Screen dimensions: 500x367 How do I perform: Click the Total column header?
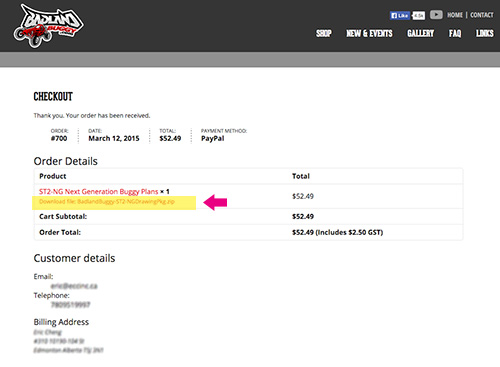pyautogui.click(x=301, y=176)
